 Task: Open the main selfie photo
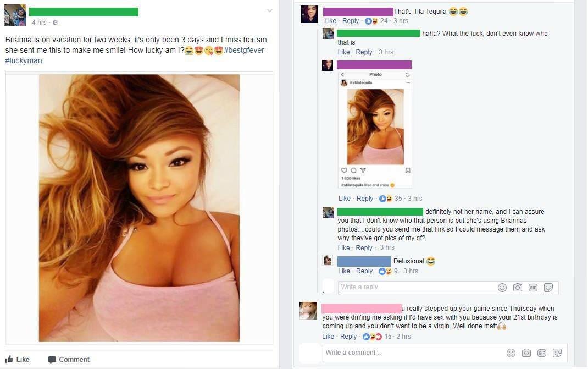[139, 208]
